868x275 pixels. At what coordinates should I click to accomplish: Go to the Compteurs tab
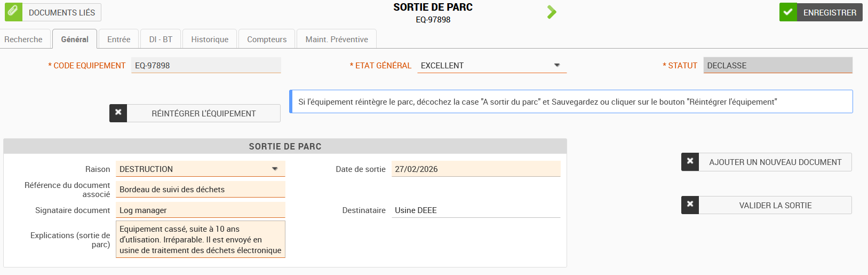pyautogui.click(x=267, y=40)
